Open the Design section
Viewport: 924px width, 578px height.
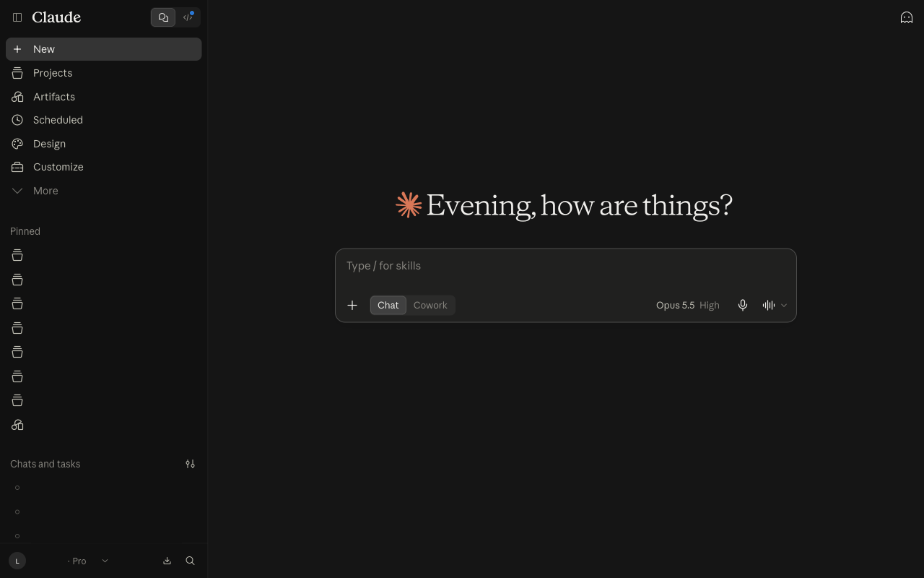[x=103, y=144]
